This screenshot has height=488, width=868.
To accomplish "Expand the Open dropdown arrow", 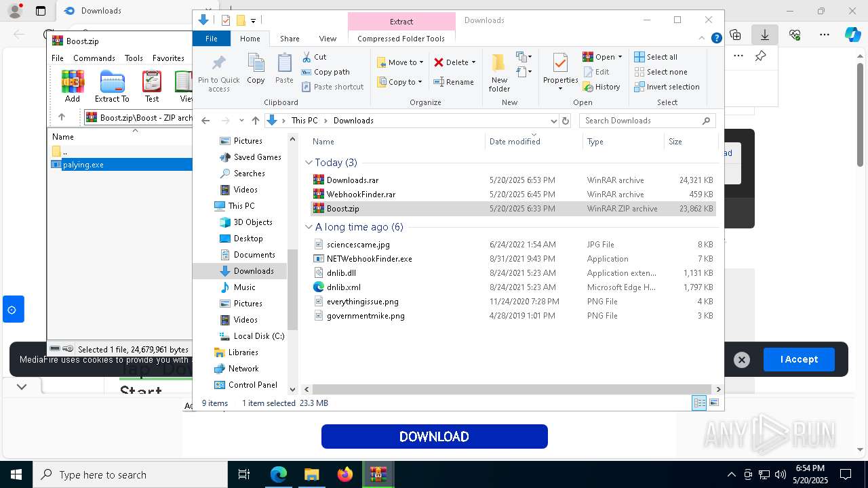I will click(620, 57).
